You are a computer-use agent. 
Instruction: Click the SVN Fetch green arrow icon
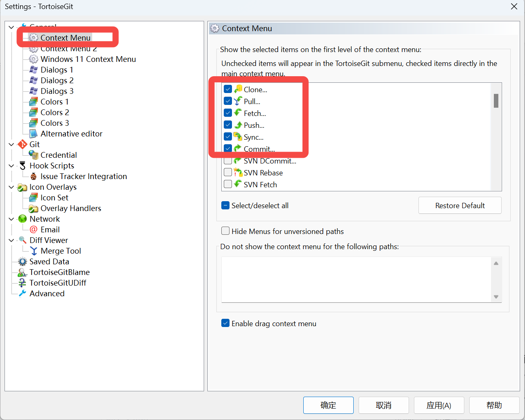pyautogui.click(x=238, y=184)
